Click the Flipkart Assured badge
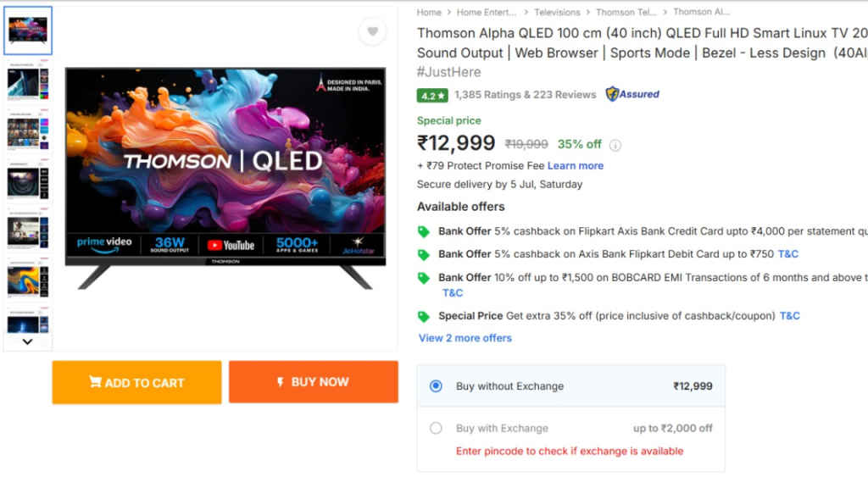The image size is (868, 488). click(631, 94)
